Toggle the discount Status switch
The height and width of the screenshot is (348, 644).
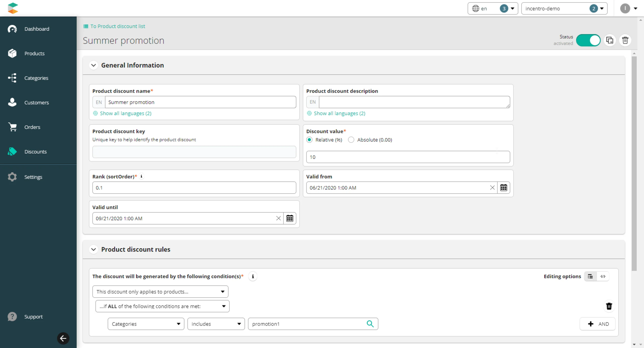pos(588,40)
